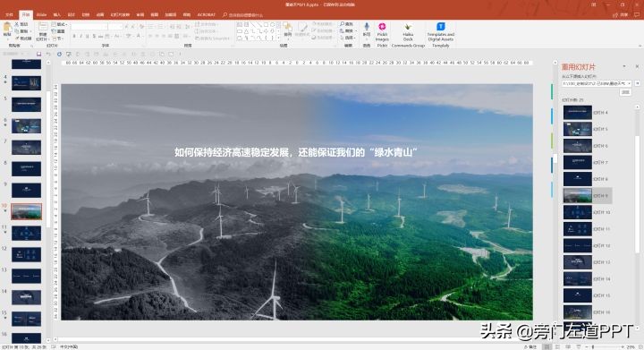Expand the shapes gallery more arrow
Viewport: 644px width, 350px height.
coord(279,38)
